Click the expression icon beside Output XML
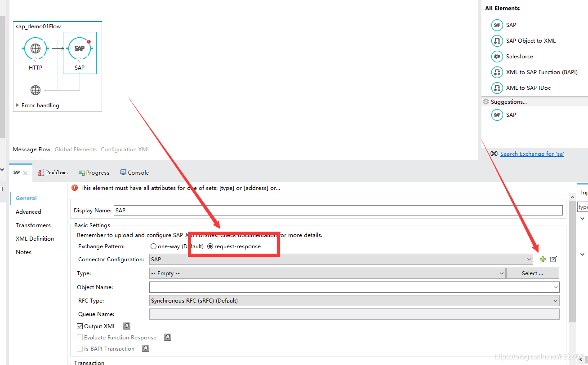The width and height of the screenshot is (588, 365). point(127,326)
